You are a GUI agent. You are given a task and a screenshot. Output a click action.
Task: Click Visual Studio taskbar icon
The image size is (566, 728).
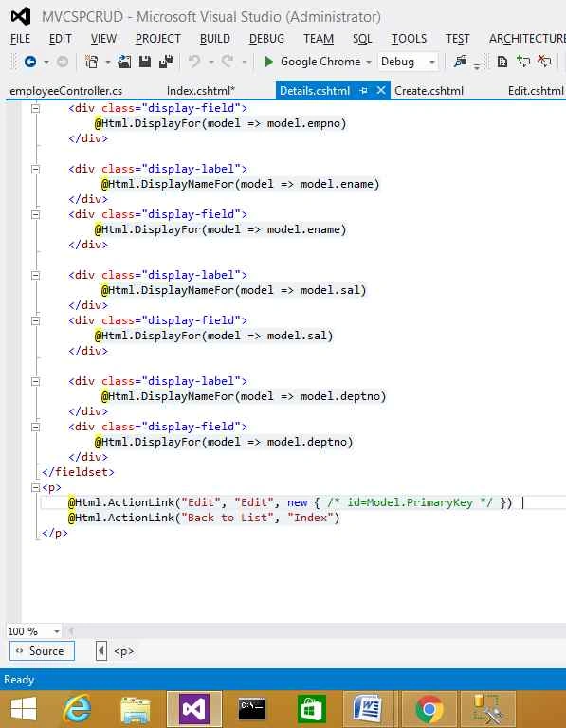(x=193, y=709)
